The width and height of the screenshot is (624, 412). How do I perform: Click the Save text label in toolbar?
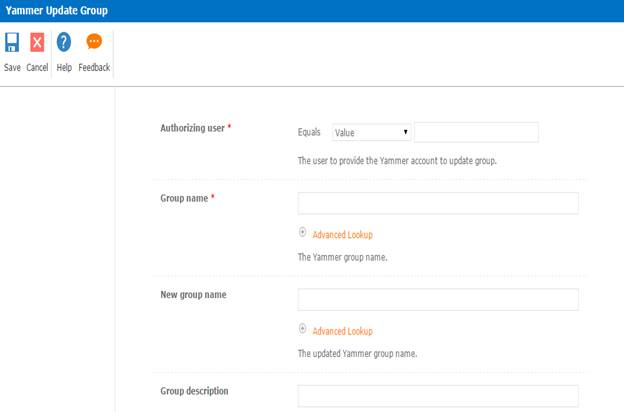tap(12, 68)
